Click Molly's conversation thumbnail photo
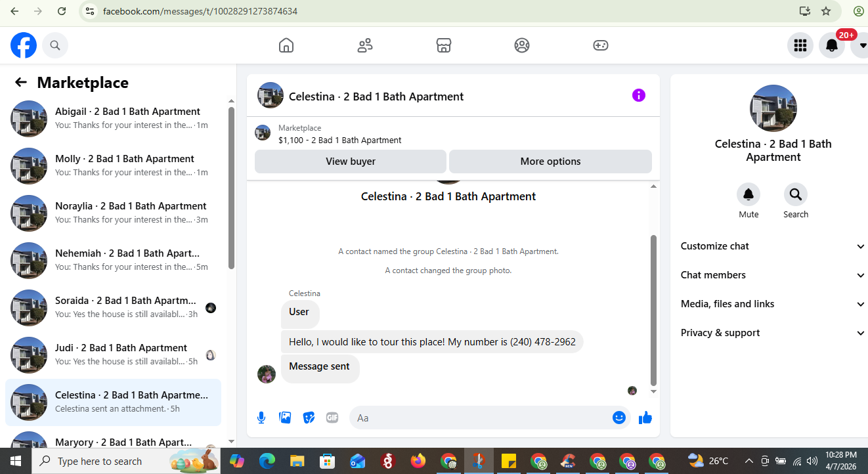This screenshot has width=868, height=474. (x=29, y=166)
